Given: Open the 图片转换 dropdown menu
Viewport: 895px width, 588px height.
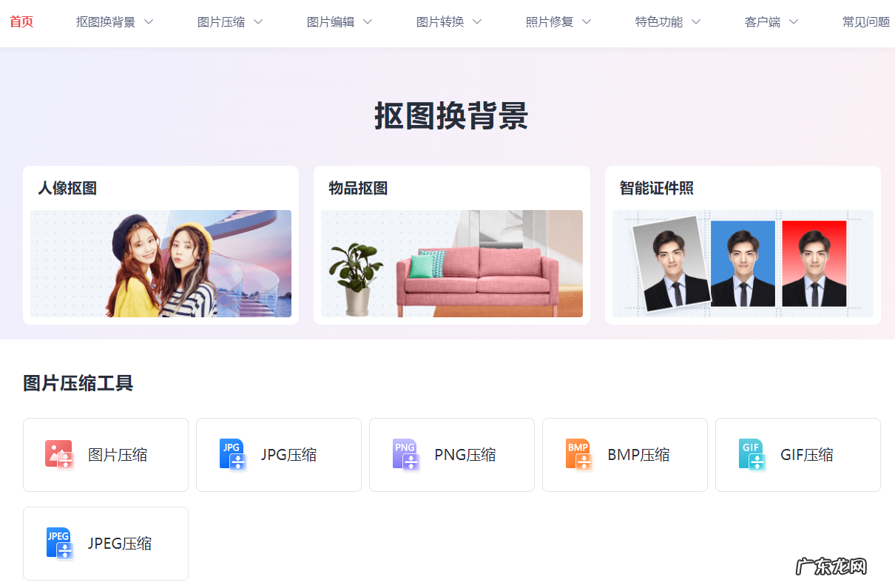Looking at the screenshot, I should pos(440,21).
